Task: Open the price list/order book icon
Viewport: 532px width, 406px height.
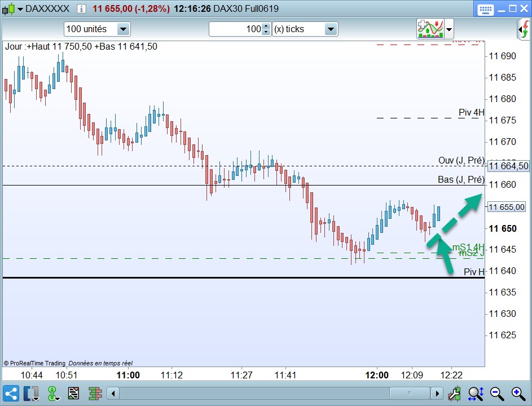Action: click(x=74, y=394)
